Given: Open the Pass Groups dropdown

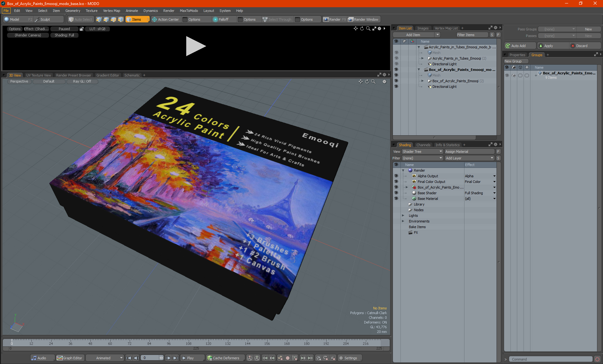Looking at the screenshot, I should coord(557,29).
